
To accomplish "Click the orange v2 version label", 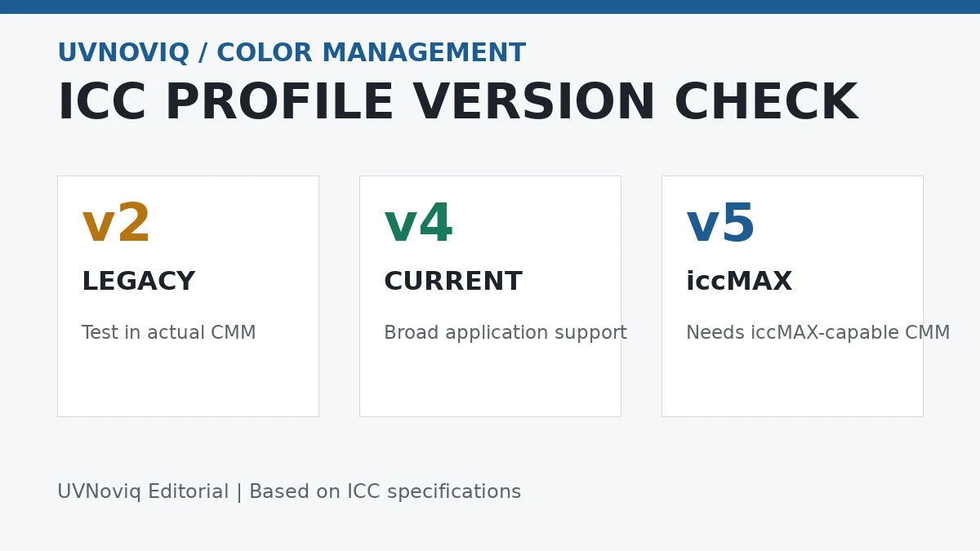I will [116, 224].
